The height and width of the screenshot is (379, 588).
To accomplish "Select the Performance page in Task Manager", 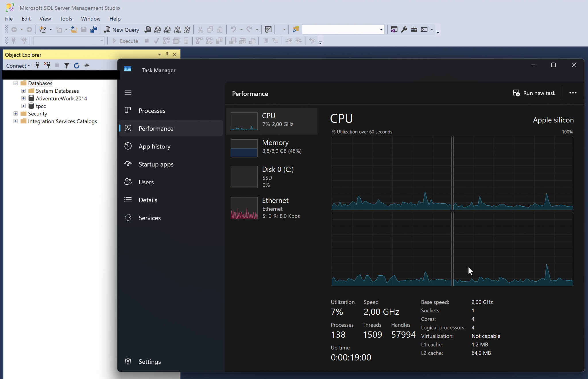I will click(x=171, y=128).
